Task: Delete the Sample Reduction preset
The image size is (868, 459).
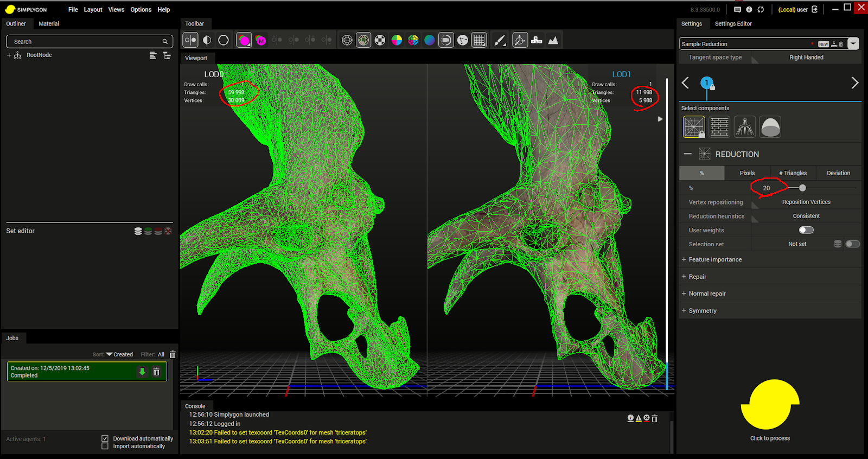Action: click(x=841, y=44)
